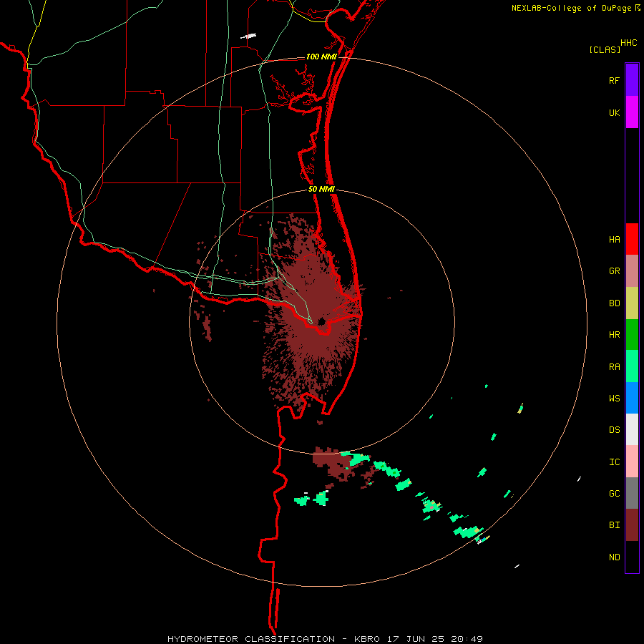The height and width of the screenshot is (644, 644).
Task: Click the WS blue legend swatch
Action: tap(632, 398)
